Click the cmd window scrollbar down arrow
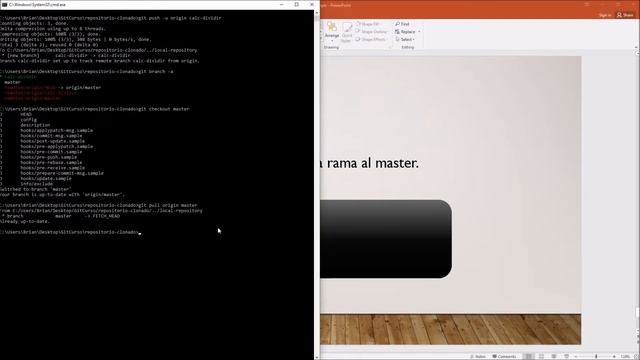This screenshot has width=640, height=360. pyautogui.click(x=317, y=357)
